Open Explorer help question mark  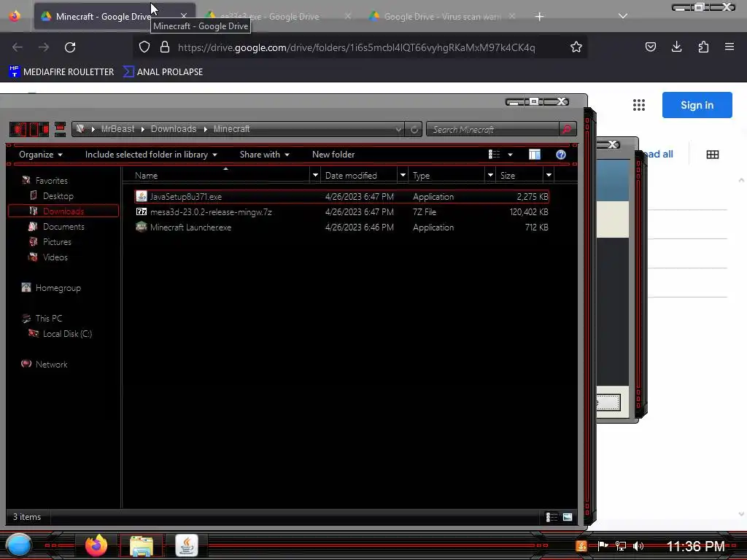coord(561,155)
